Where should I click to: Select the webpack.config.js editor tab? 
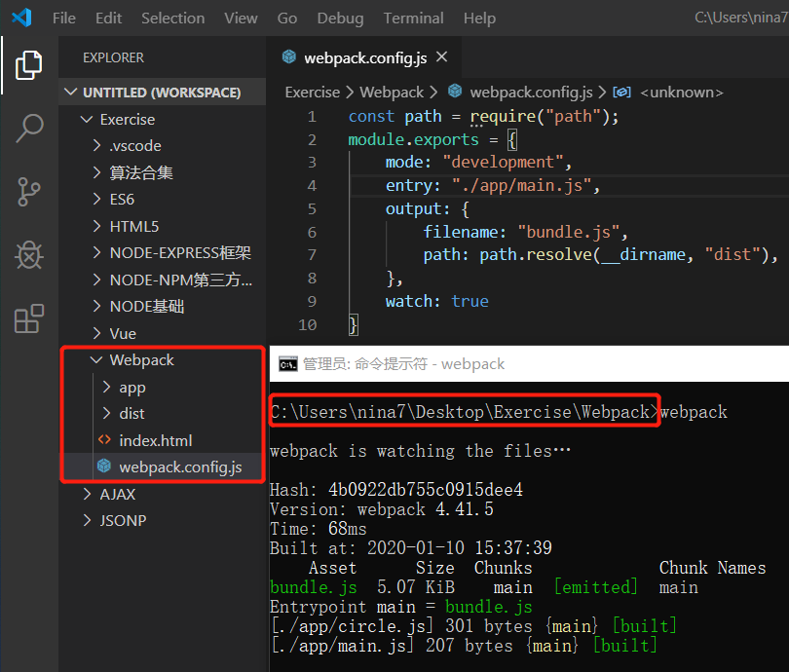coord(363,57)
